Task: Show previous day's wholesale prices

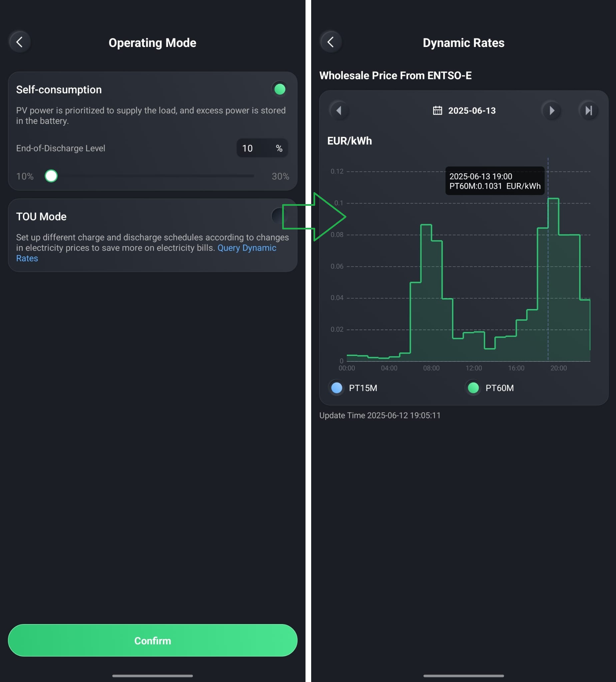Action: click(339, 111)
